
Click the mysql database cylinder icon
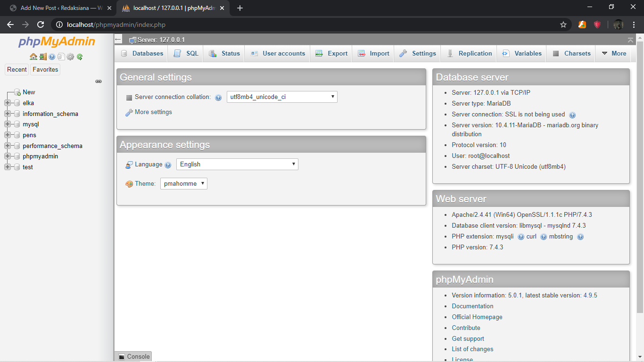17,124
